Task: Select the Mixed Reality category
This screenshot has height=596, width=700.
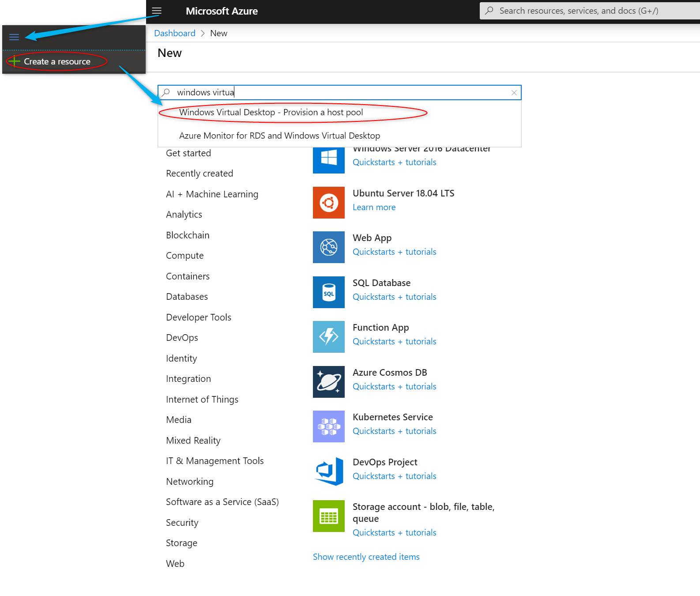Action: tap(193, 441)
